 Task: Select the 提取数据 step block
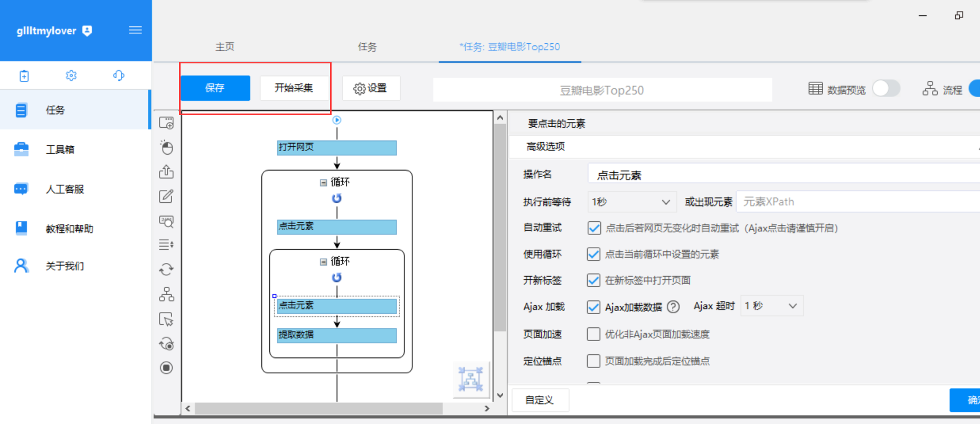click(337, 335)
